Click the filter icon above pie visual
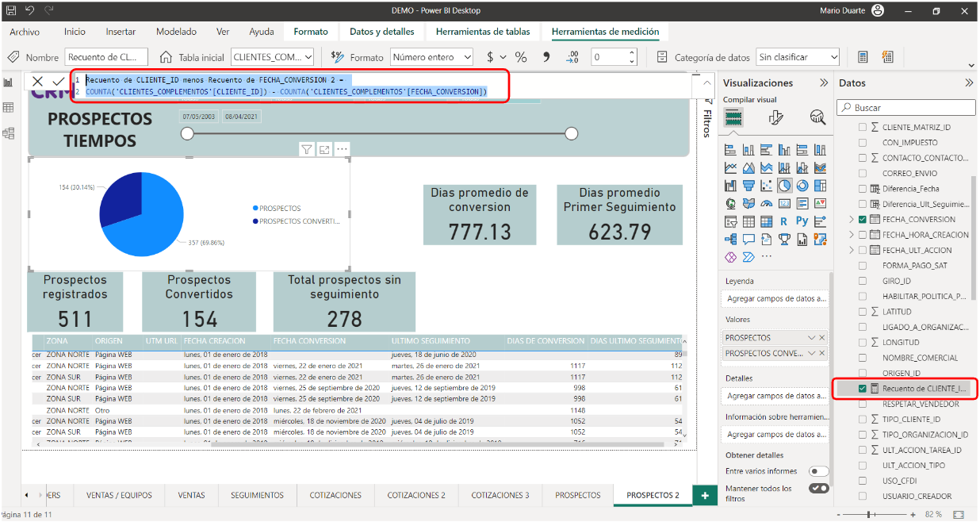 306,149
